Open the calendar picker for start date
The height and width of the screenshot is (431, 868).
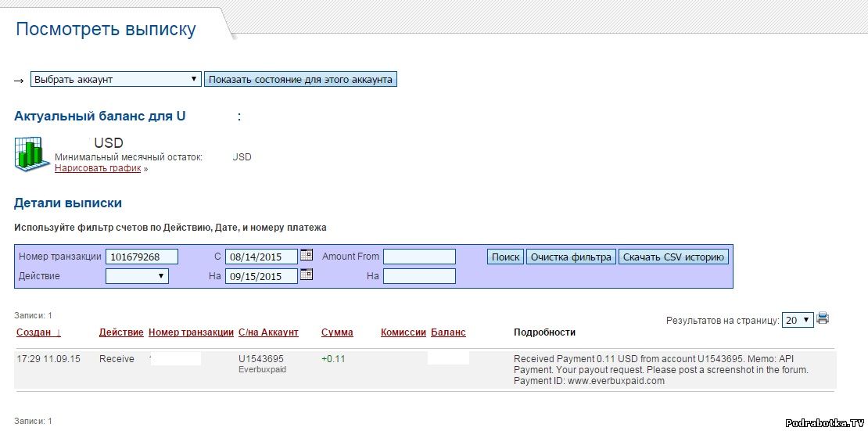(307, 255)
